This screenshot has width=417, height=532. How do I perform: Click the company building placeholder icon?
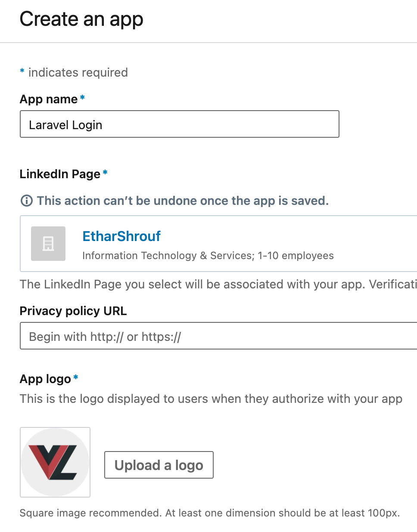tap(48, 244)
